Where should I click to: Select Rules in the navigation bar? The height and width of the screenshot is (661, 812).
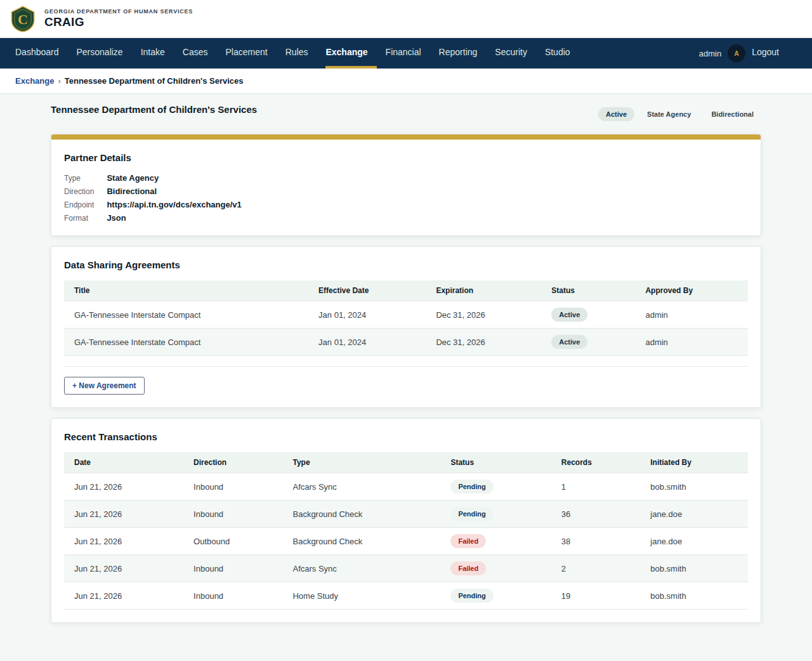297,52
